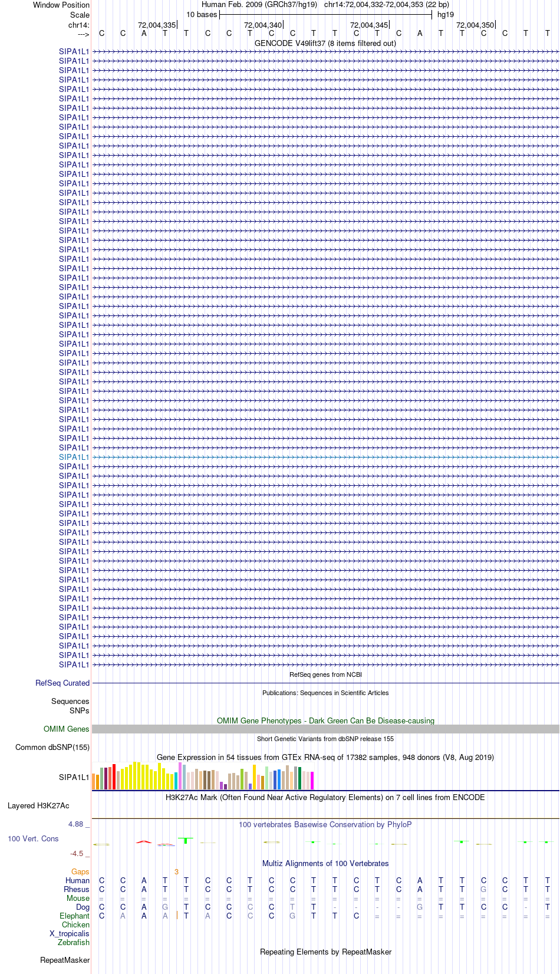
Task: Open OMIM Gene Phenotypes track title
Action: [x=325, y=721]
